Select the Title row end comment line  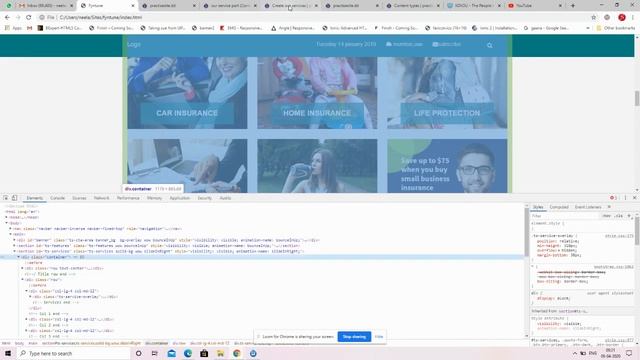point(50,274)
